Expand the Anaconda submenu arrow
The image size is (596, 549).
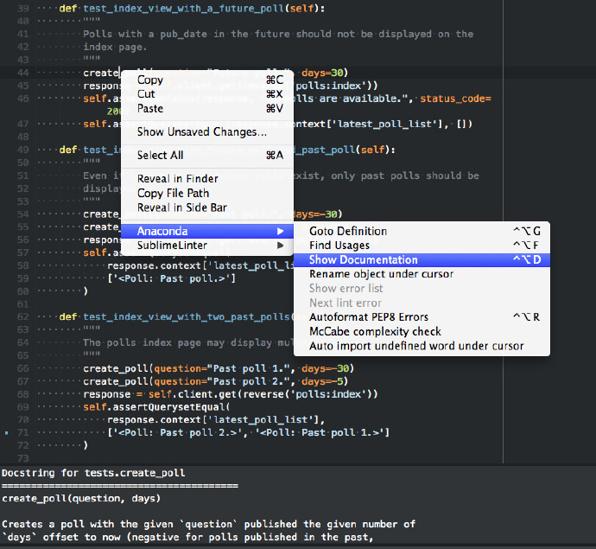pos(281,231)
